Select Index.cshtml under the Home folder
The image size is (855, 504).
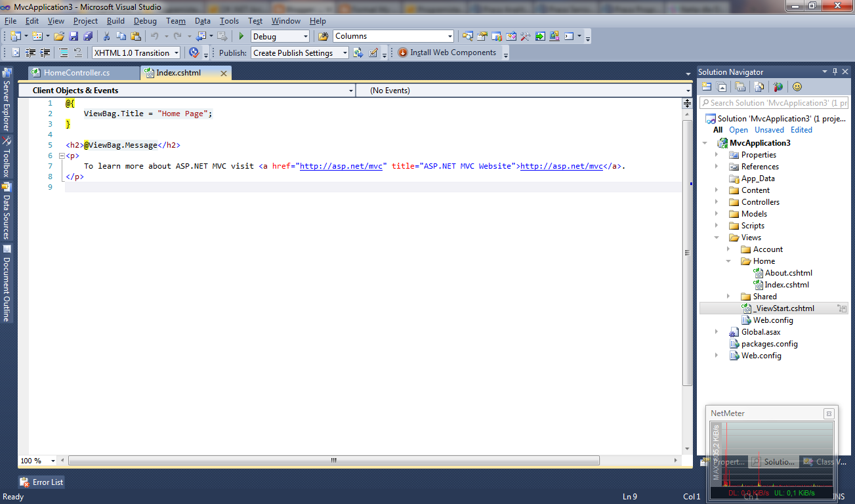click(786, 284)
